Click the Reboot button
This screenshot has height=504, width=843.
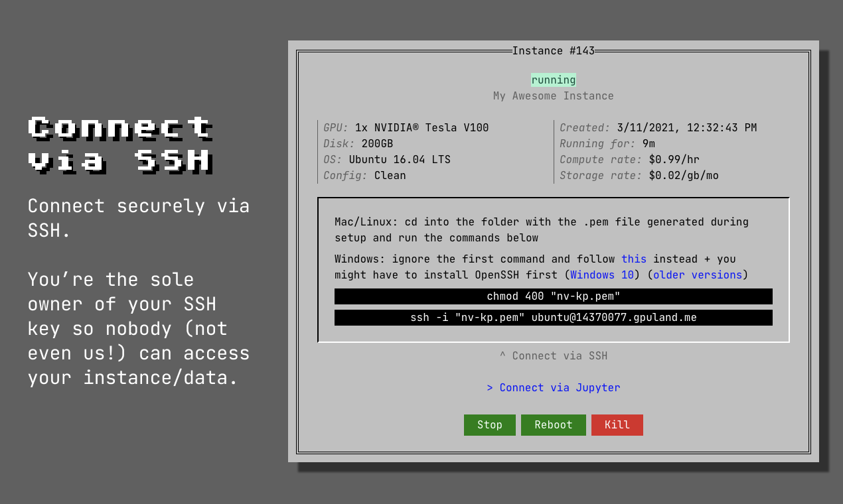(x=553, y=424)
